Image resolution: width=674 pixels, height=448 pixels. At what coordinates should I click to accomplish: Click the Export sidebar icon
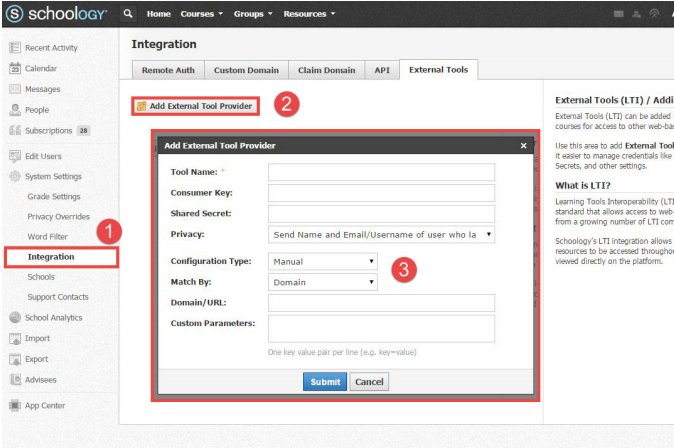point(15,359)
